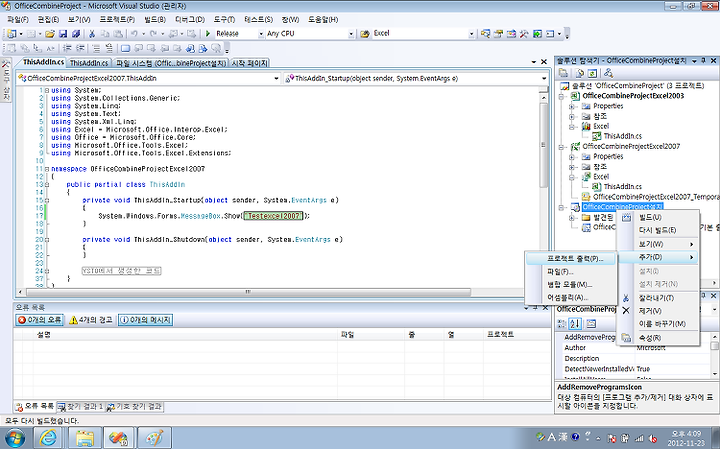Screen dimensions: 720x449
Task: Click the Solution Explorer toolbar icon
Action: coord(485,34)
